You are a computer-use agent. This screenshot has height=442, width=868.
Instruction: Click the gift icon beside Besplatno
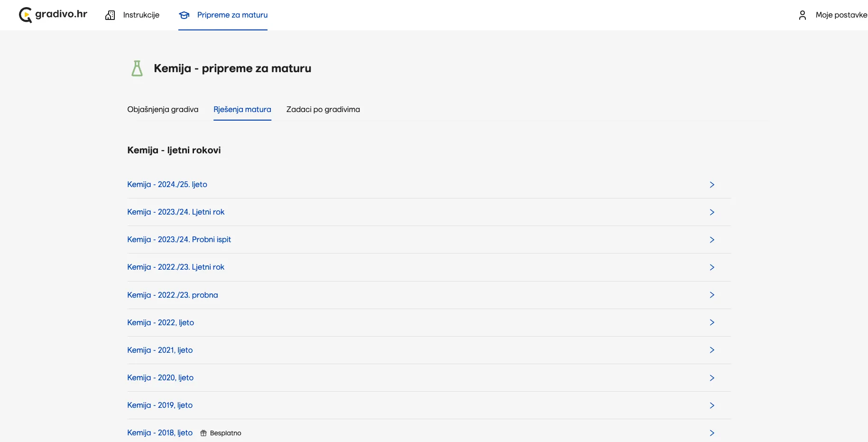click(x=203, y=433)
